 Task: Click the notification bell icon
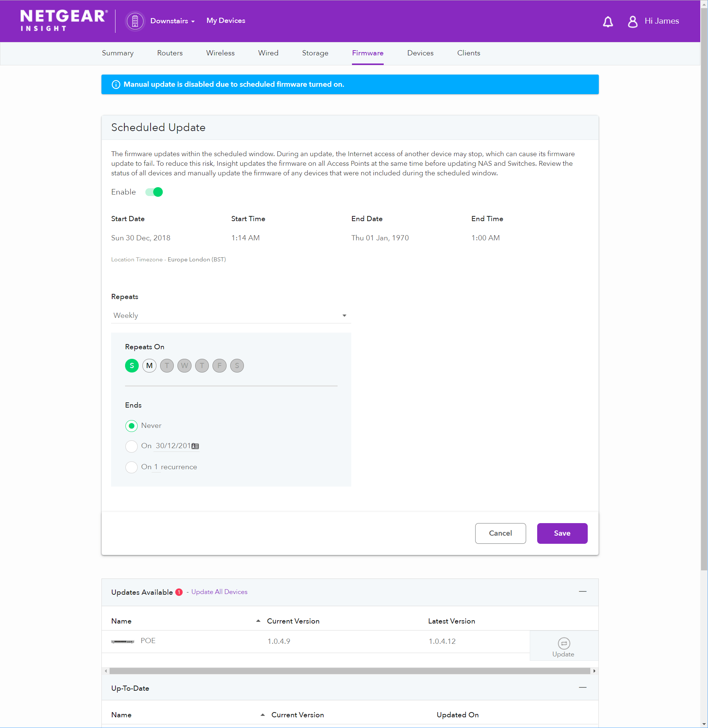[608, 21]
